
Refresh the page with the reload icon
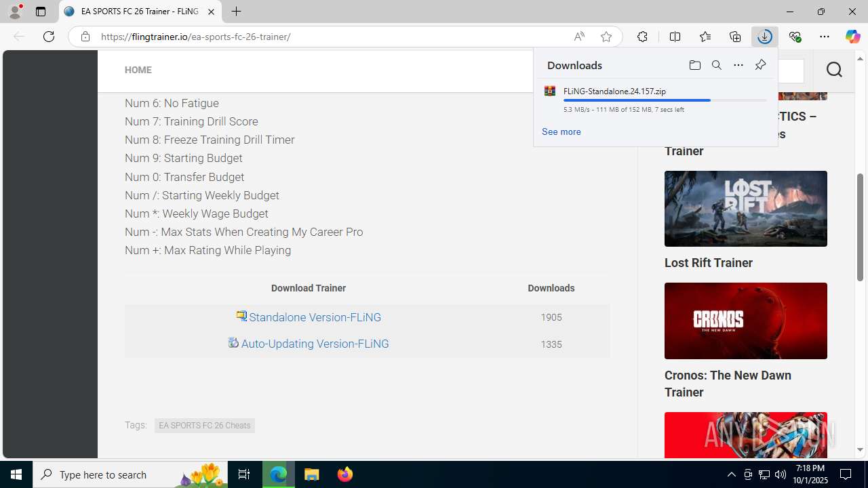pyautogui.click(x=49, y=37)
